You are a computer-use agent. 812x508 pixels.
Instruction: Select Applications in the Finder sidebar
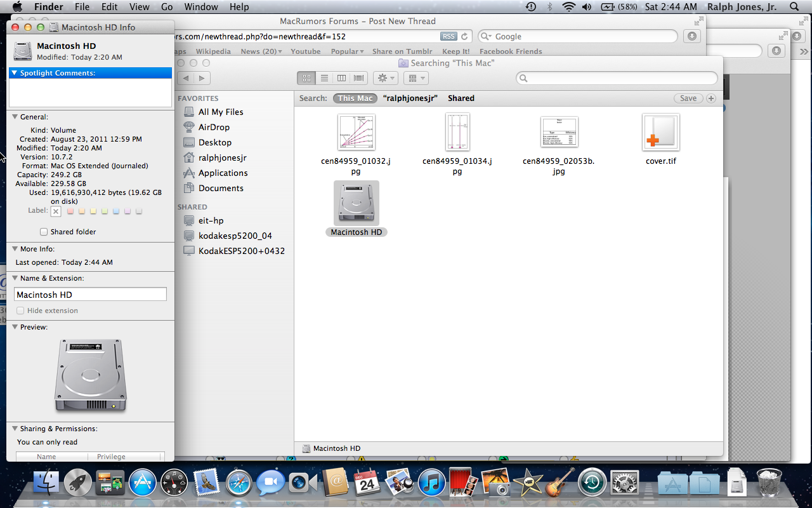[216, 173]
